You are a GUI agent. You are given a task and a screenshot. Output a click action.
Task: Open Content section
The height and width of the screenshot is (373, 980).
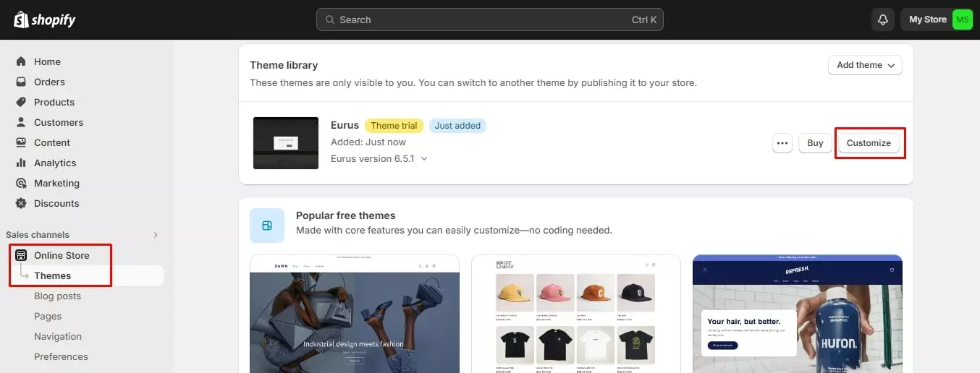(x=52, y=142)
